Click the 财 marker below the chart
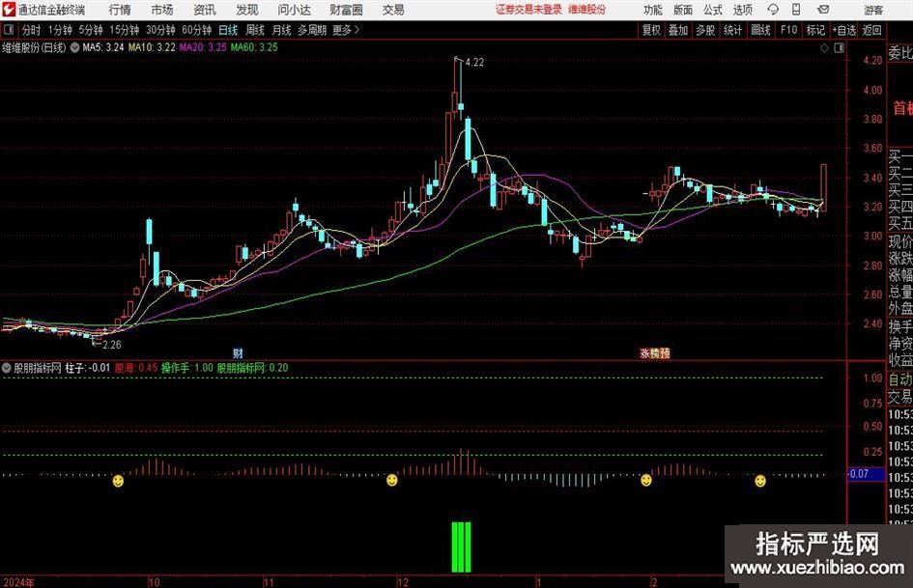 238,352
